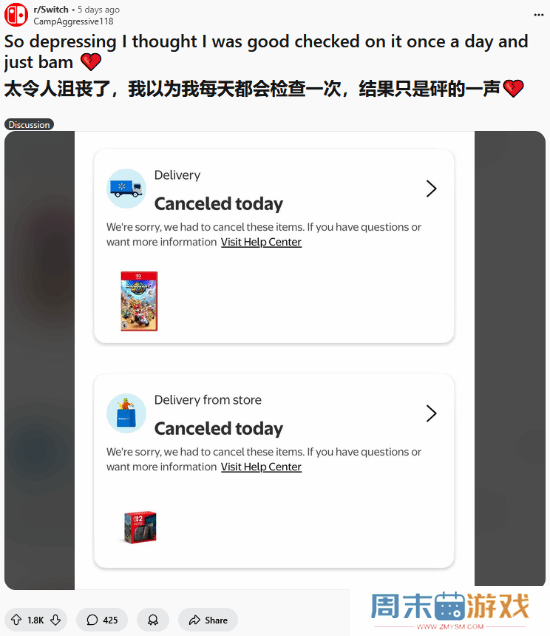550x636 pixels.
Task: Click the Walmart delivery truck icon
Action: 126,189
